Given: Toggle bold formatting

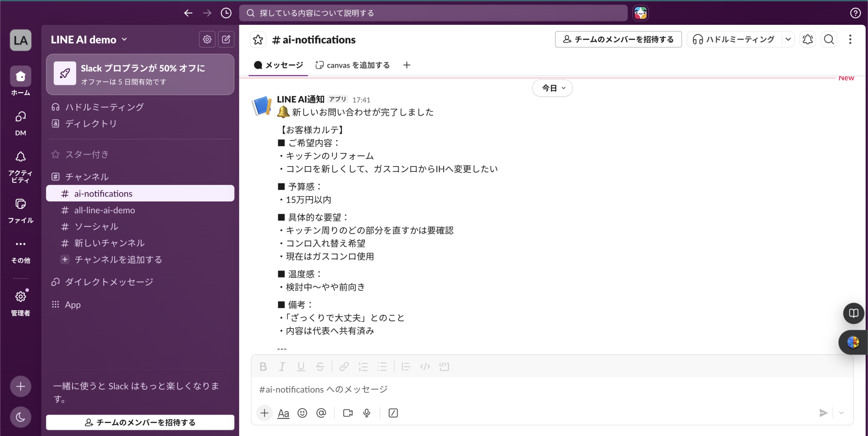Looking at the screenshot, I should 263,366.
